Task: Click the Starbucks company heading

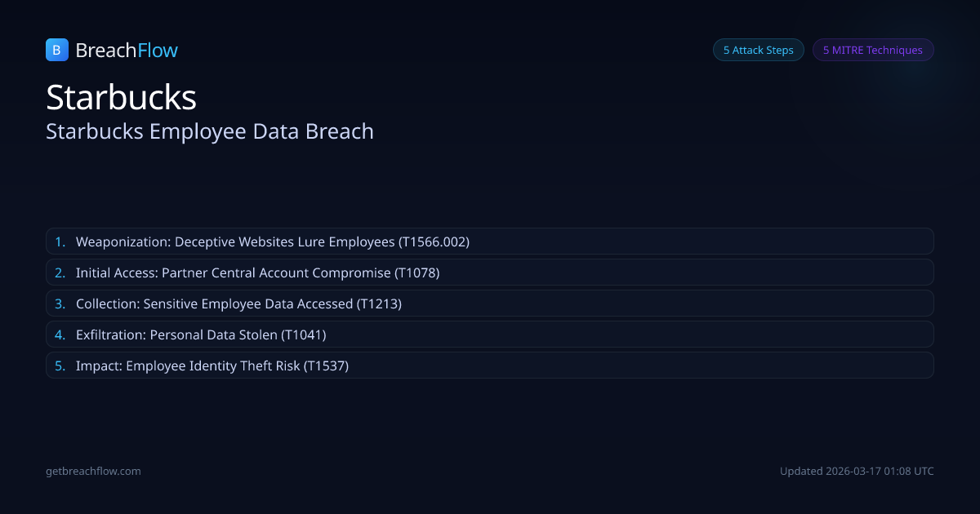Action: (x=121, y=97)
